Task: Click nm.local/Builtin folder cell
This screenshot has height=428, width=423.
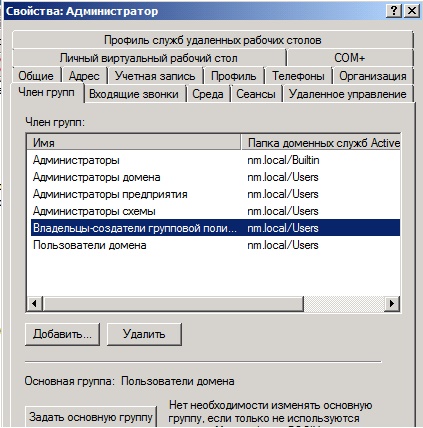Action: click(x=283, y=160)
